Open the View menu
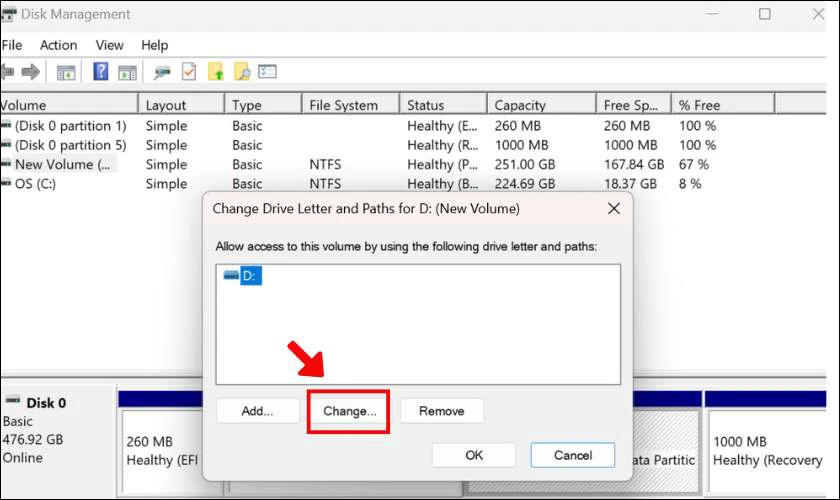Screen dimensions: 840x500 (109, 45)
